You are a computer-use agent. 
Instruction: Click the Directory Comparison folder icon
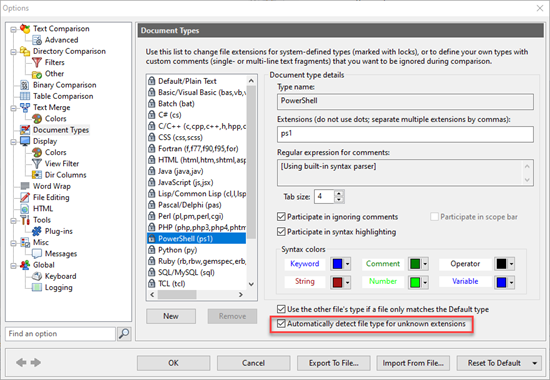[25, 51]
